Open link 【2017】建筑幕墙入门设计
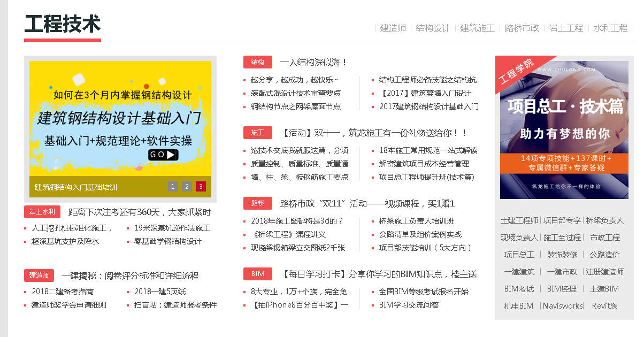The image size is (644, 337). pyautogui.click(x=425, y=93)
